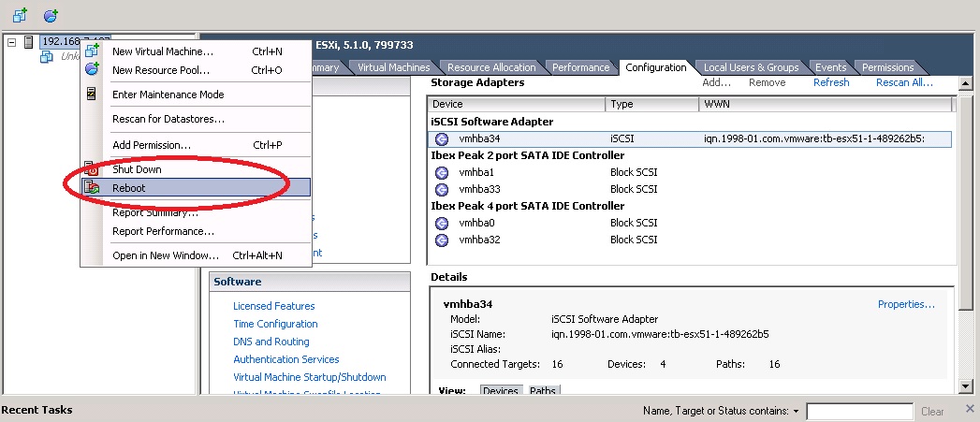Viewport: 980px width, 422px height.
Task: Click the New Virtual Machine toolbar icon
Action: click(20, 15)
